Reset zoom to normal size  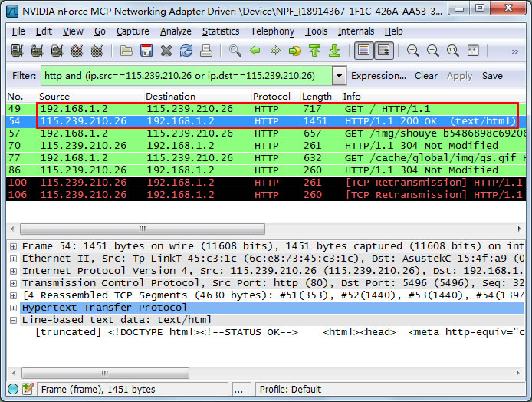[453, 51]
